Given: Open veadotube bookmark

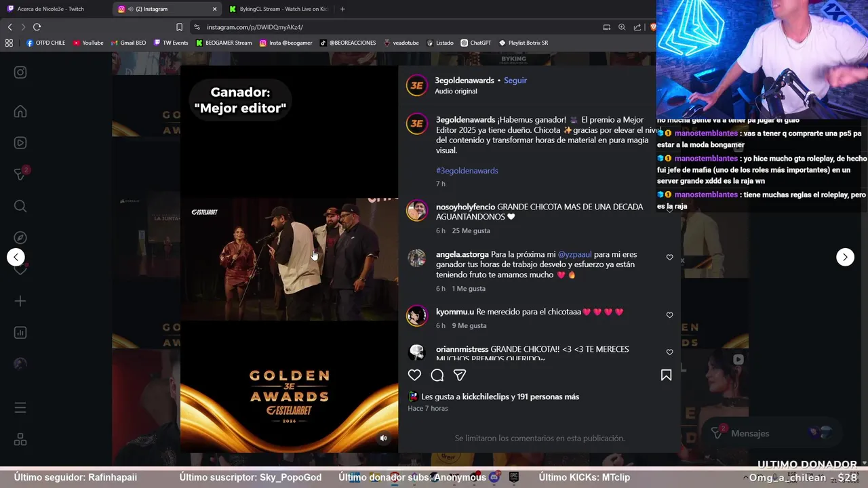Looking at the screenshot, I should [401, 43].
